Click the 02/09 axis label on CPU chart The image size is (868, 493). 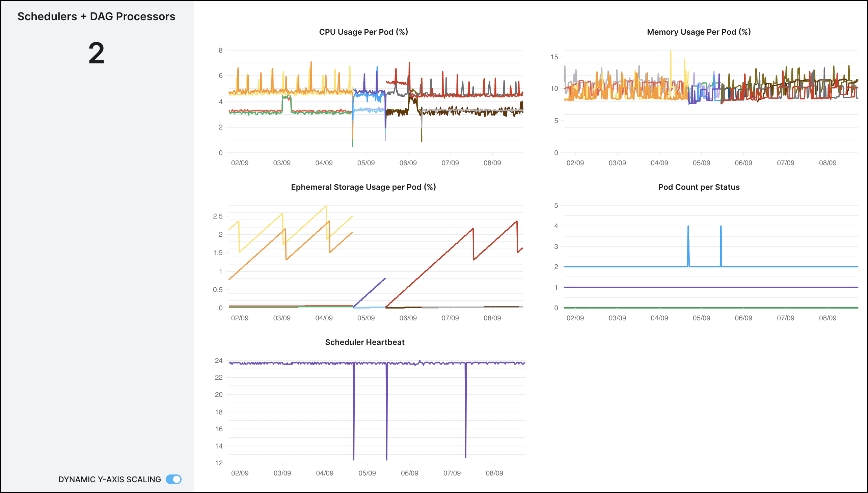[240, 163]
